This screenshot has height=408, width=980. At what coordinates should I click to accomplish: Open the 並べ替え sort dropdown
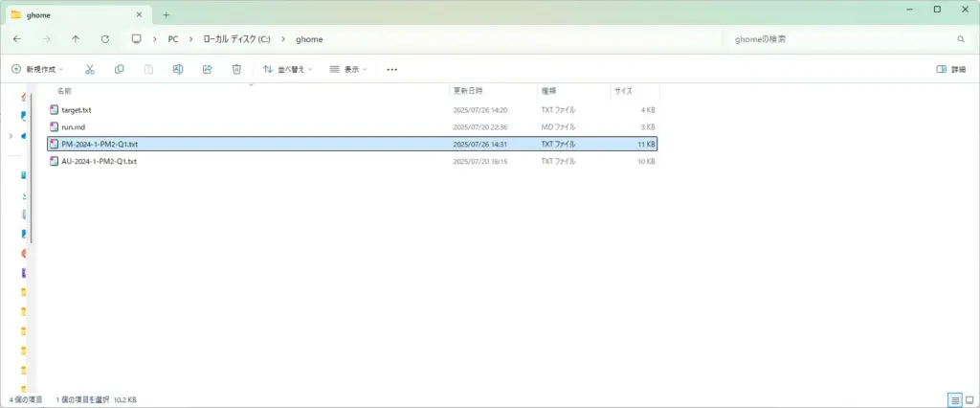point(288,70)
